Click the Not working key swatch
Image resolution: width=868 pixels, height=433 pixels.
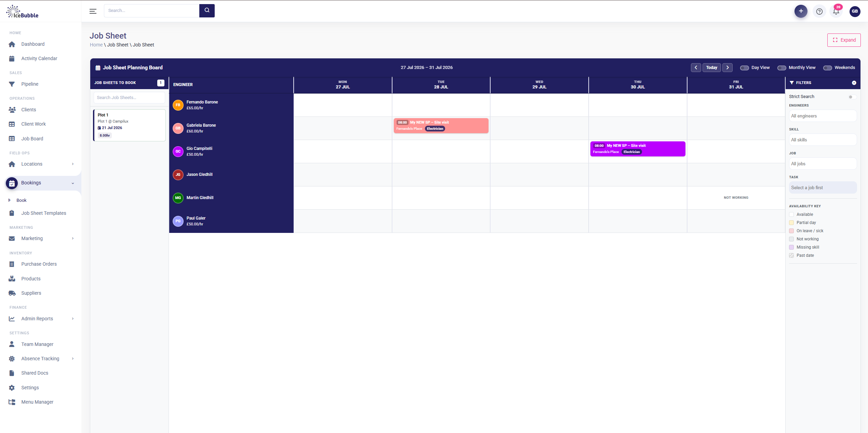(x=791, y=239)
